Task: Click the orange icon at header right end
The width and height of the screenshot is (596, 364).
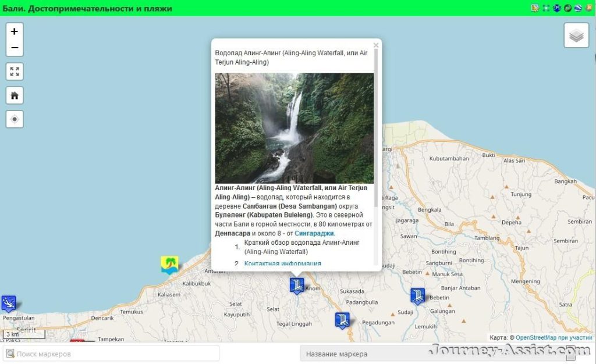Action: (589, 8)
